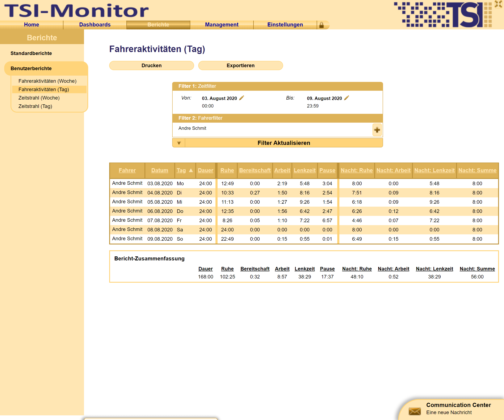504x420 pixels.
Task: Open the Dashboards menu
Action: [x=95, y=25]
